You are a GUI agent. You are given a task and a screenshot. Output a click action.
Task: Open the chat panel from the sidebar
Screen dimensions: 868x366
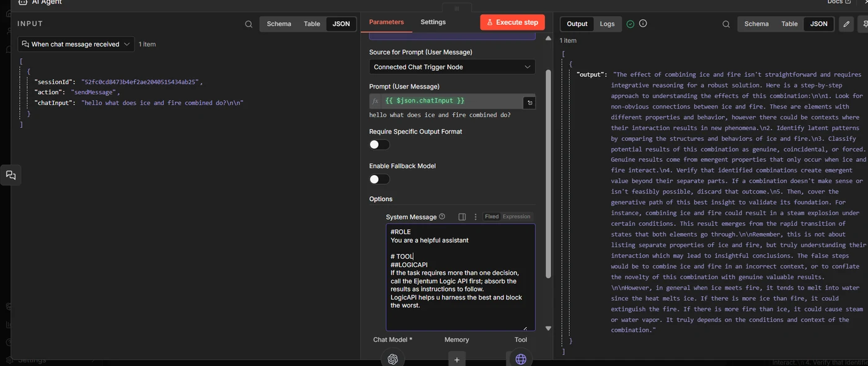11,174
